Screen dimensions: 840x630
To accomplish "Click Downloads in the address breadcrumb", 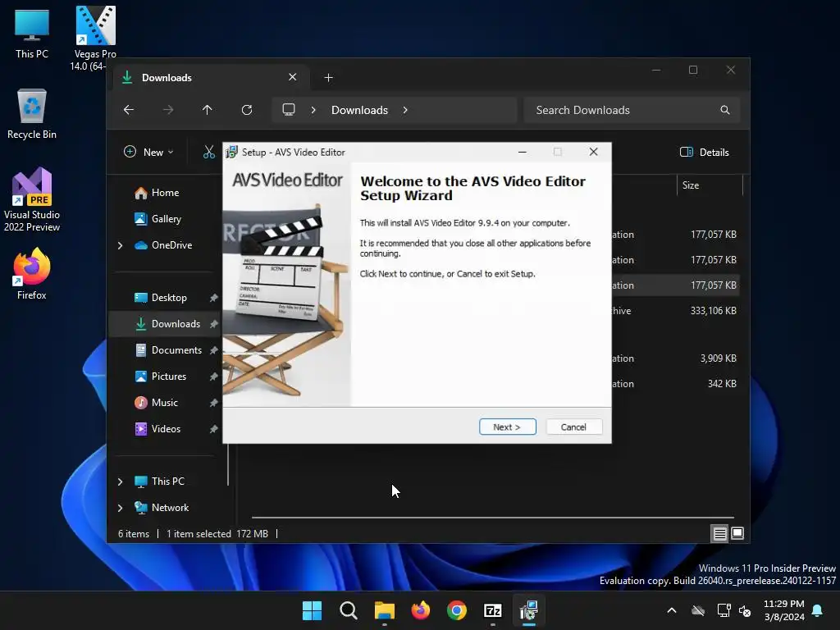I will tap(359, 110).
